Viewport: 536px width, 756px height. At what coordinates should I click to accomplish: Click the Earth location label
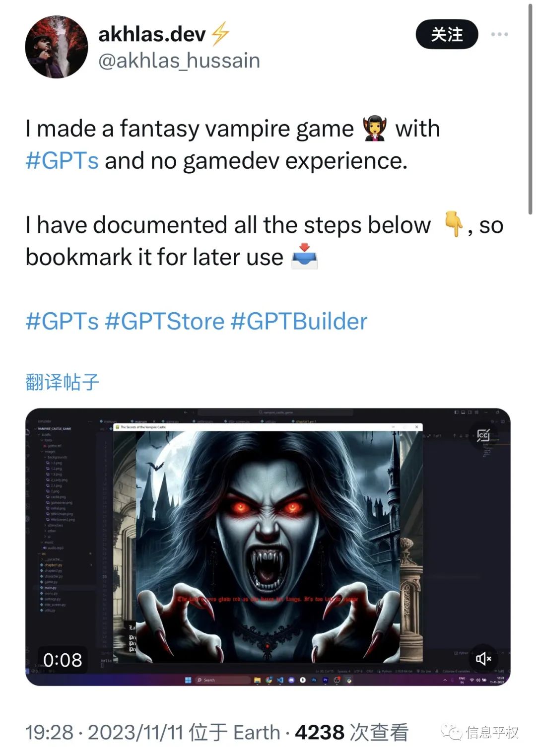click(x=257, y=732)
